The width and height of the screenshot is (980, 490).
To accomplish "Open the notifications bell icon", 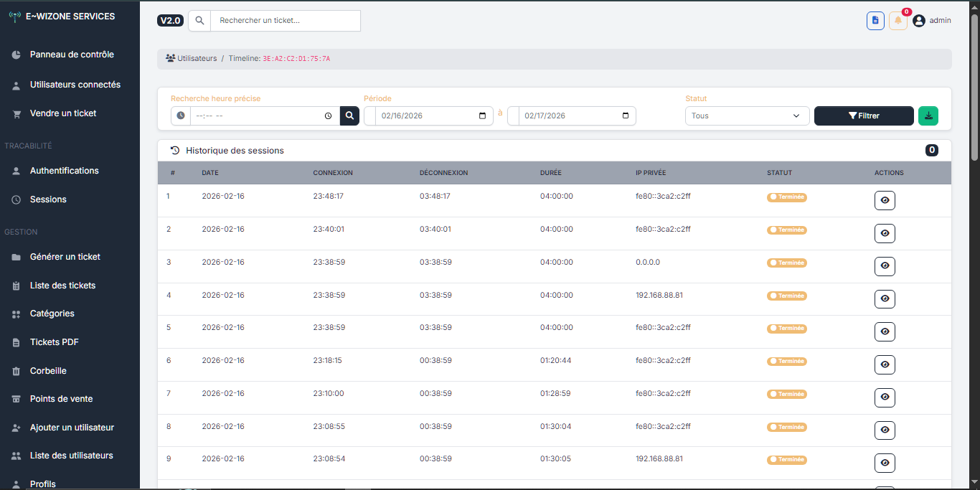I will [897, 21].
